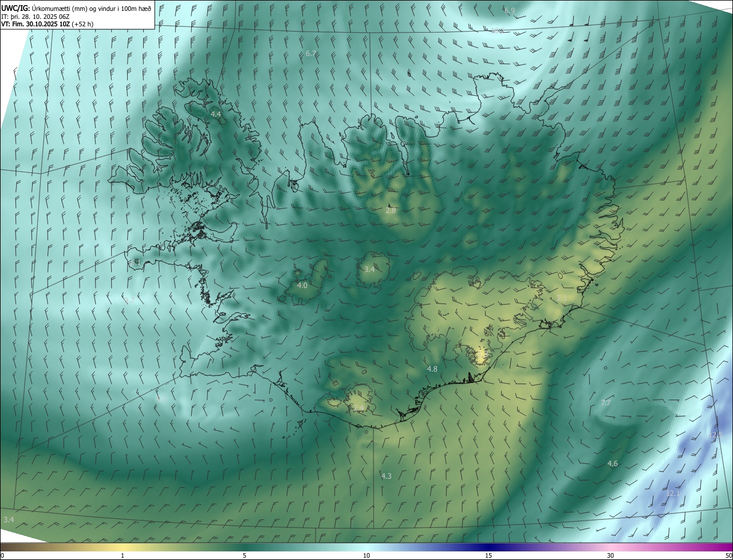Image resolution: width=733 pixels, height=560 pixels.
Task: Choose the 2.4 value on the southern glacier
Action: pyautogui.click(x=358, y=408)
